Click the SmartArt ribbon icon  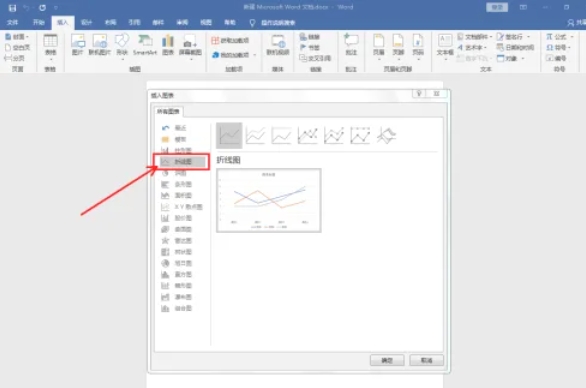(145, 45)
